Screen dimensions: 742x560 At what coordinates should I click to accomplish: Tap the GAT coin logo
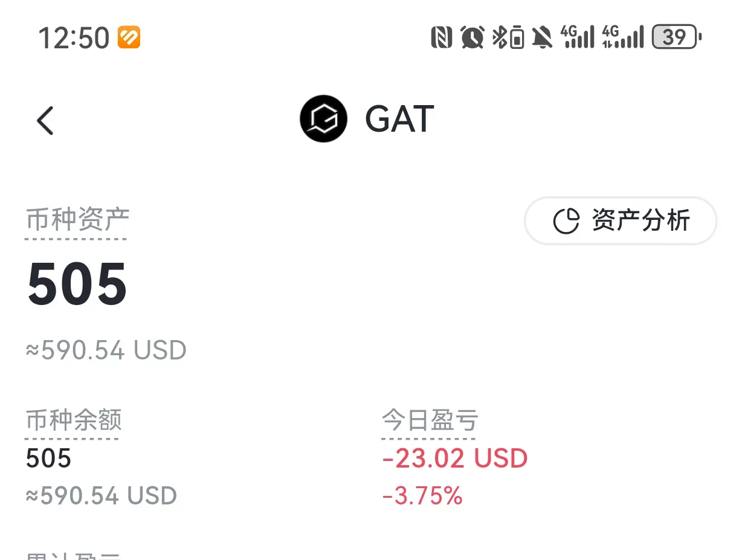[323, 118]
